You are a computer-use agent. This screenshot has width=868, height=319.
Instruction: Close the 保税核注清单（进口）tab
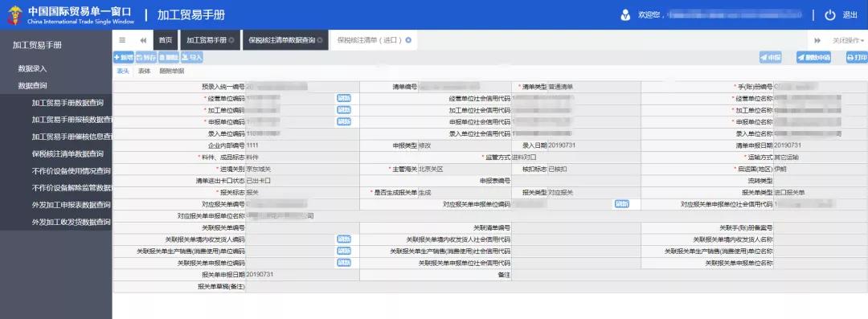click(x=408, y=40)
